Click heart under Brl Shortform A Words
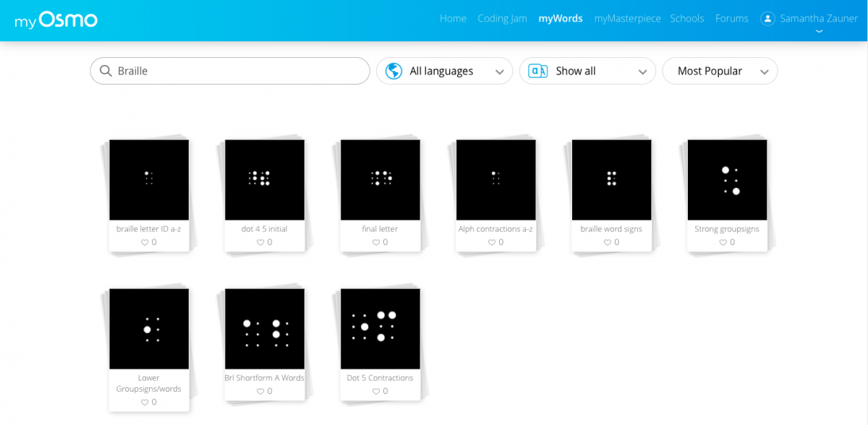This screenshot has width=868, height=425. [260, 392]
